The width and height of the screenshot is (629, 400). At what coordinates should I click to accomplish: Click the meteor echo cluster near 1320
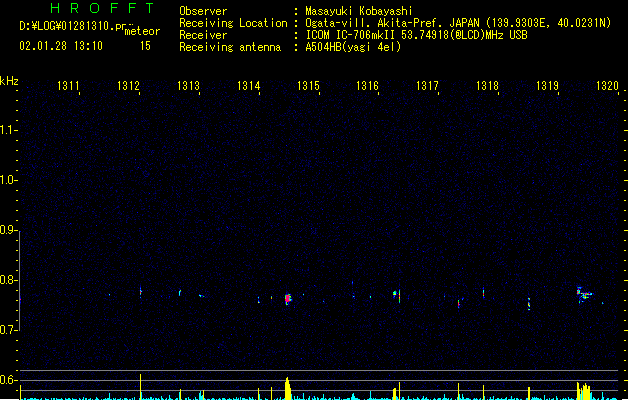click(x=584, y=295)
